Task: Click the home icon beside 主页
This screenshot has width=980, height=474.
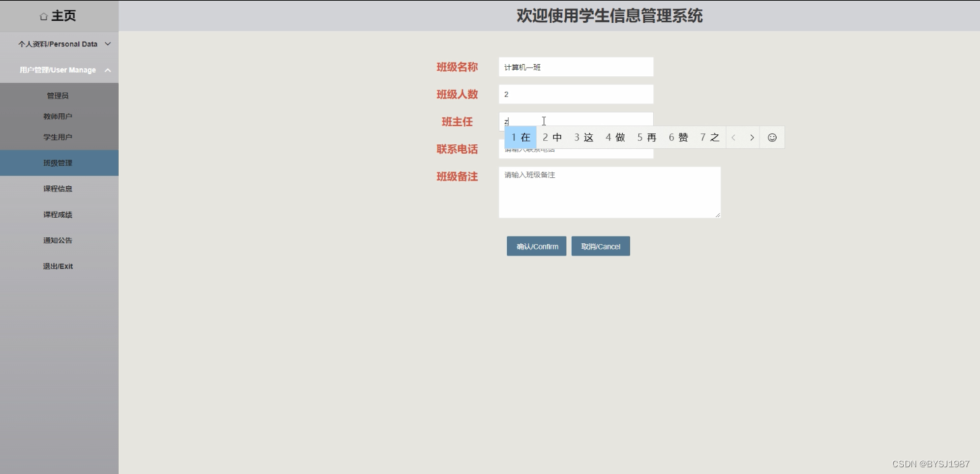Action: tap(44, 16)
